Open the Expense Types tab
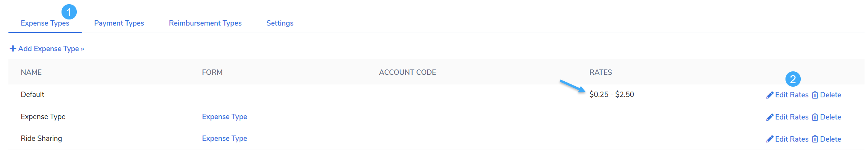This screenshot has width=868, height=163. [x=45, y=23]
